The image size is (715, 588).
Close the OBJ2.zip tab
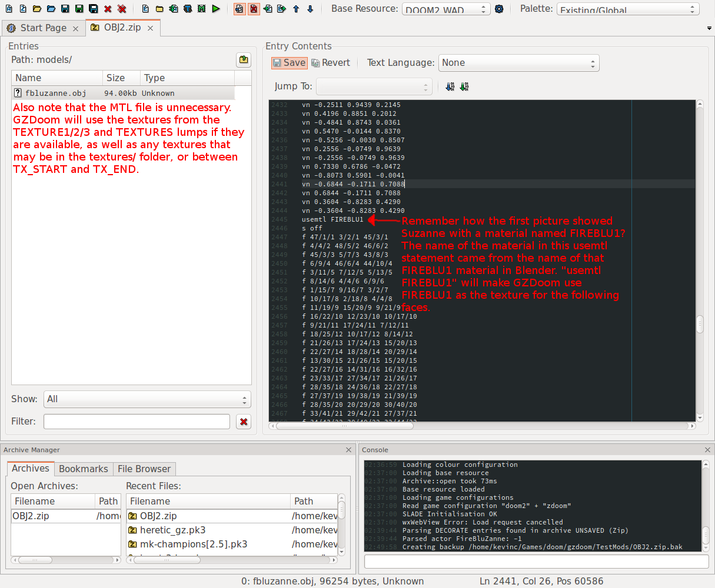[x=150, y=28]
